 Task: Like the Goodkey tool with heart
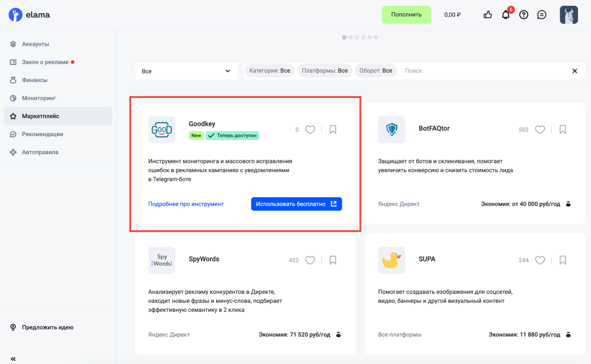coord(310,130)
